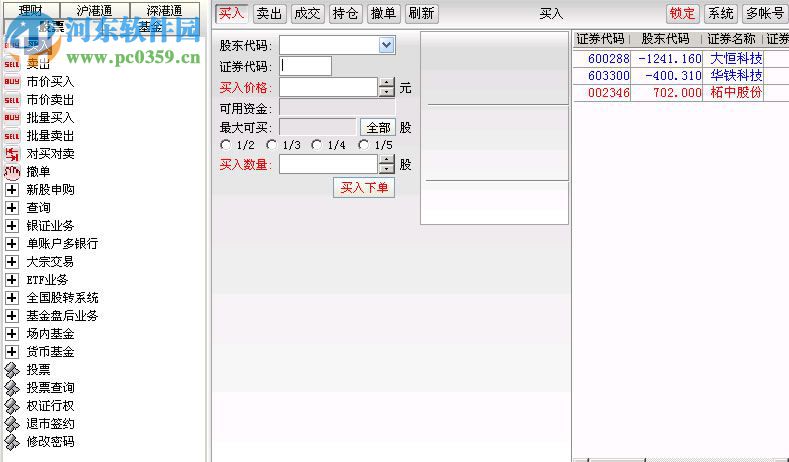Click the 买入数量 stepper arrows

pyautogui.click(x=386, y=164)
